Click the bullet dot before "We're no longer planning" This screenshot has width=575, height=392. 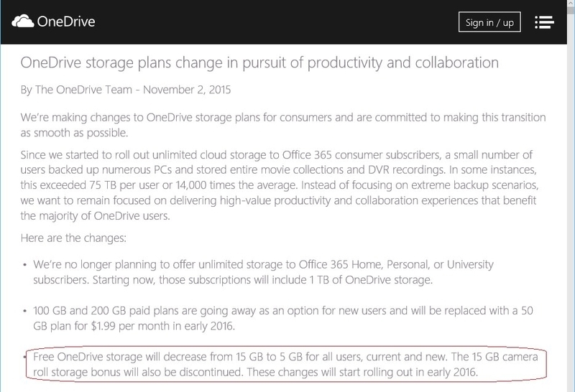[x=24, y=264]
